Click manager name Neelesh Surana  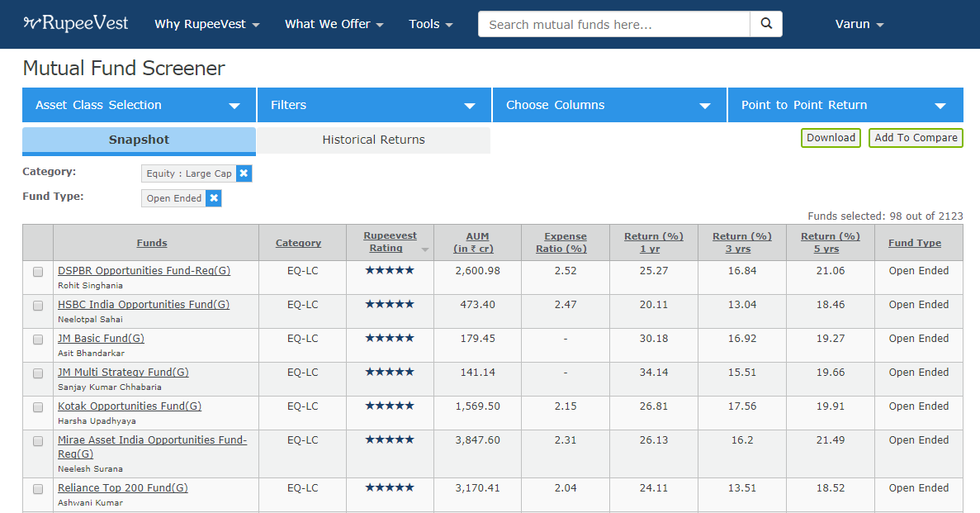coord(90,468)
